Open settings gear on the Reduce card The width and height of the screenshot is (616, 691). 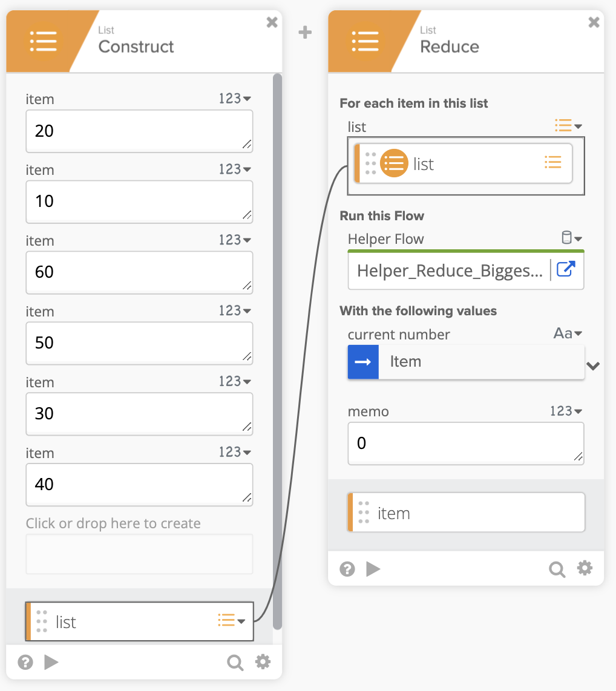(585, 568)
